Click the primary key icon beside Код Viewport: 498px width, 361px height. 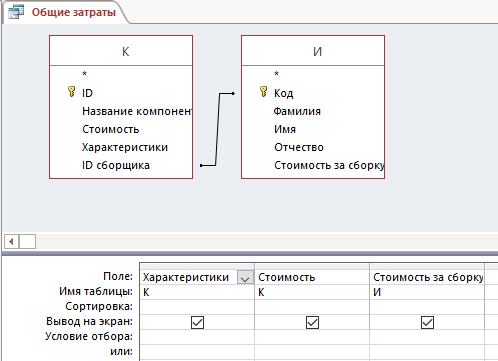(263, 92)
